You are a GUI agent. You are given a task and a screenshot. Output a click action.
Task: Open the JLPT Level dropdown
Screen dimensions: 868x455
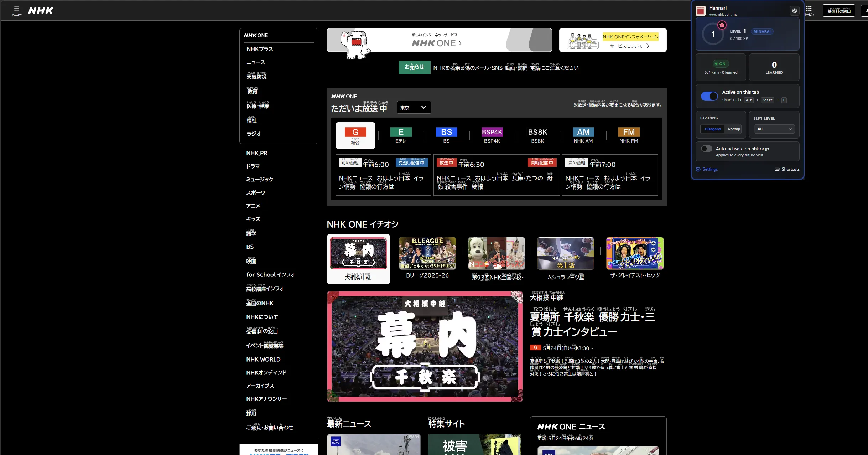click(774, 129)
